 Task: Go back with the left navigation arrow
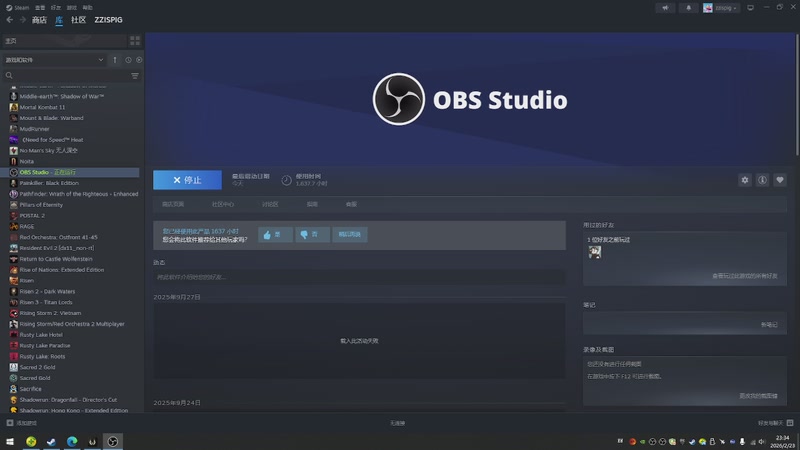tap(10, 19)
